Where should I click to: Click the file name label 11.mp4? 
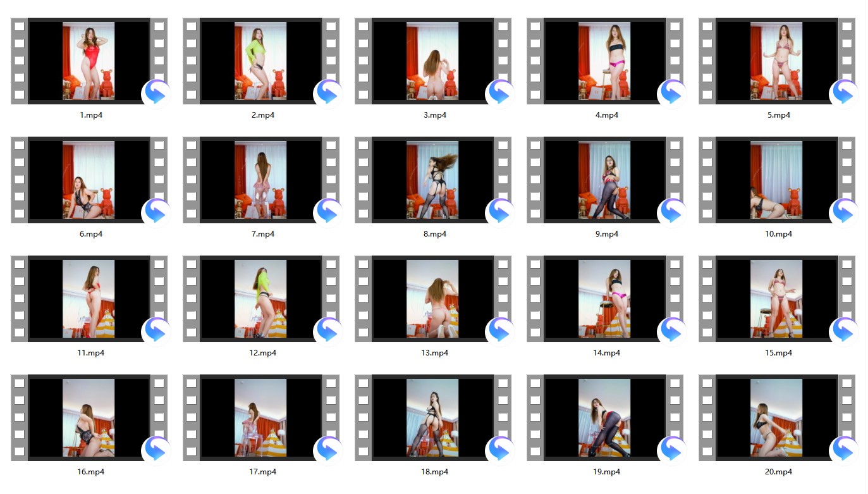point(91,353)
